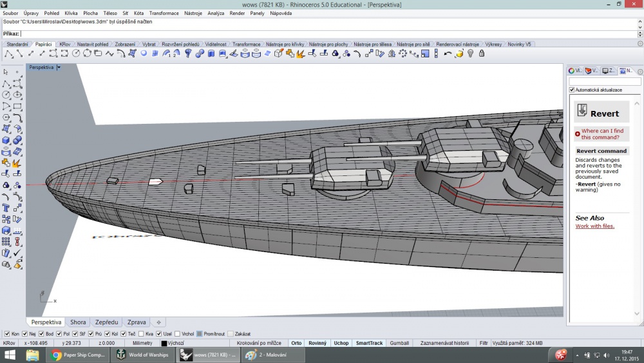Select the Box solid tool in left toolbar
Image resolution: width=644 pixels, height=363 pixels.
point(6,140)
